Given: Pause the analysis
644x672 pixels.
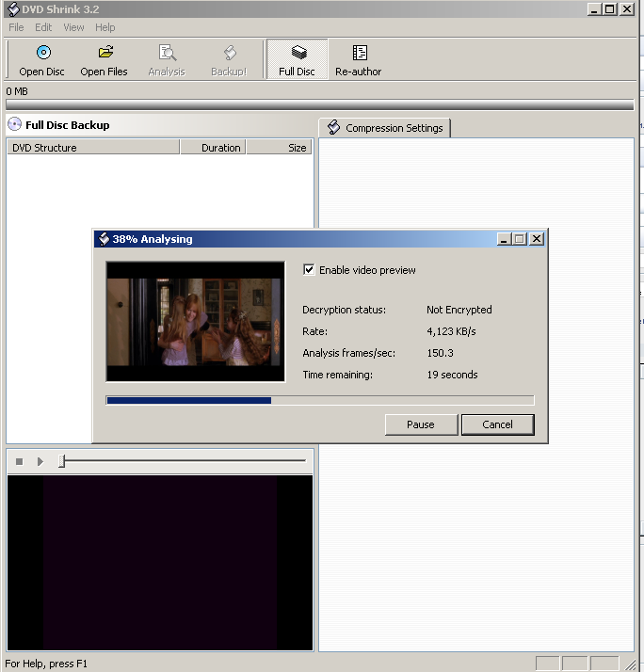Looking at the screenshot, I should pos(421,424).
